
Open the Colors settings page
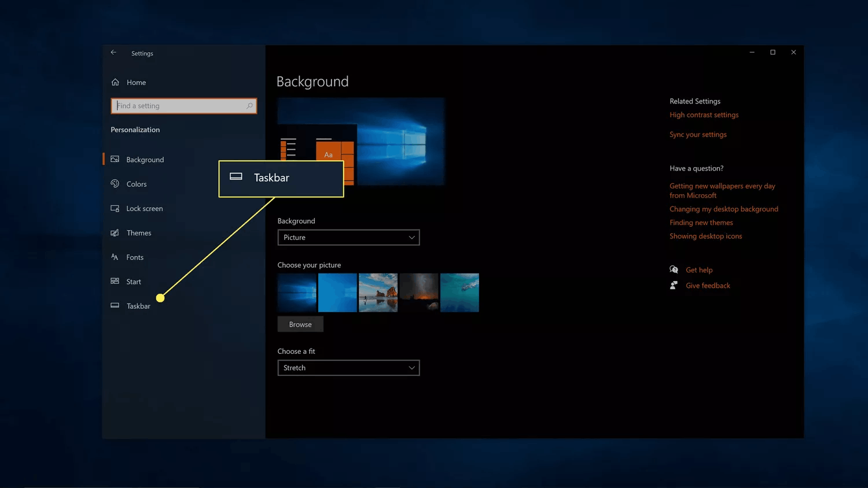pos(137,184)
